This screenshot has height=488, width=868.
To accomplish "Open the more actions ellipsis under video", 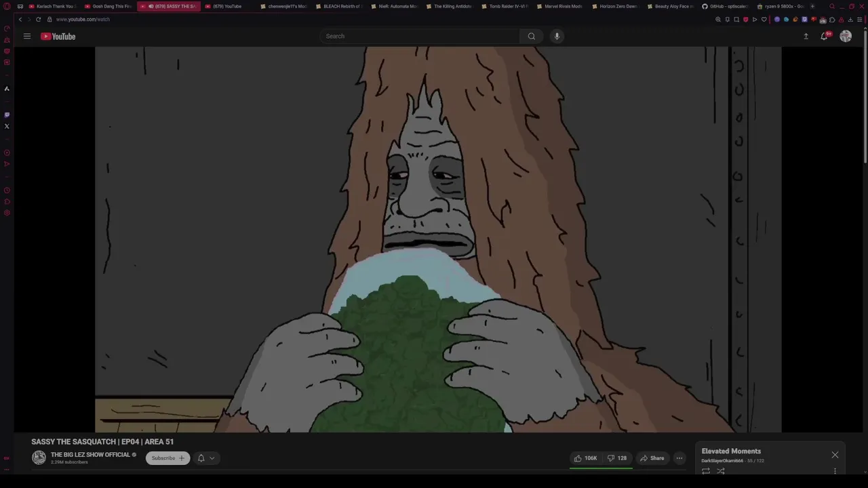I will 679,458.
